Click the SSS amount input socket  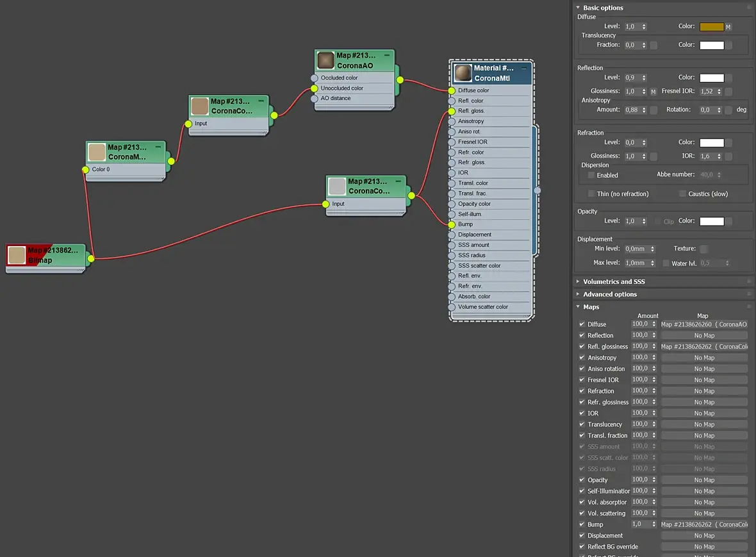click(x=452, y=245)
